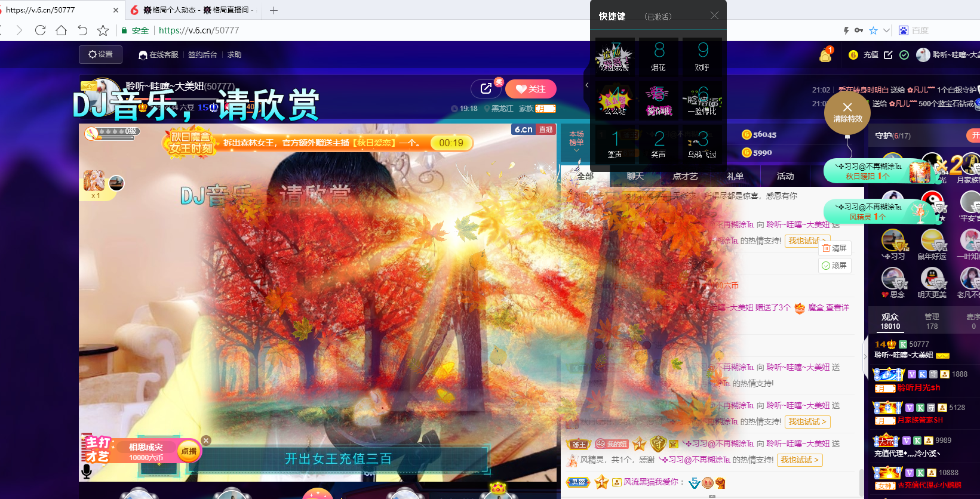The height and width of the screenshot is (499, 980).
Task: Trigger shortcut 6 一脸懵比 effect
Action: click(702, 100)
